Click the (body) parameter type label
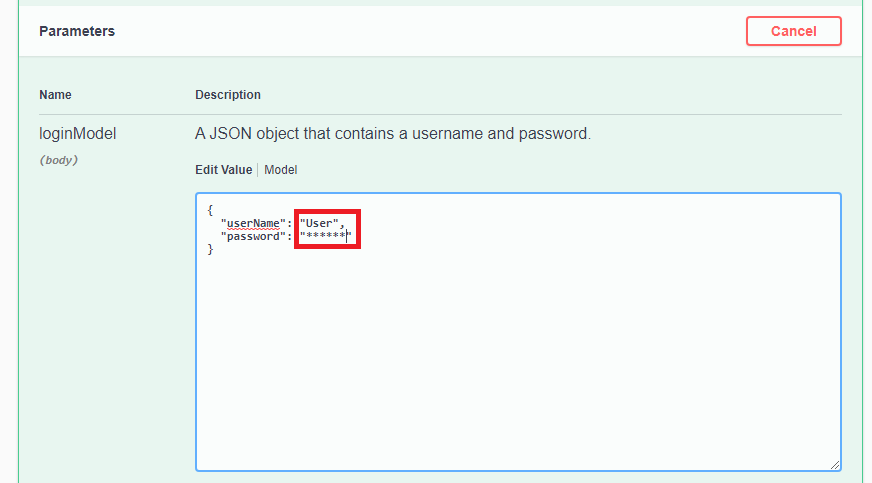Screen dimensions: 872x483 [x=58, y=160]
